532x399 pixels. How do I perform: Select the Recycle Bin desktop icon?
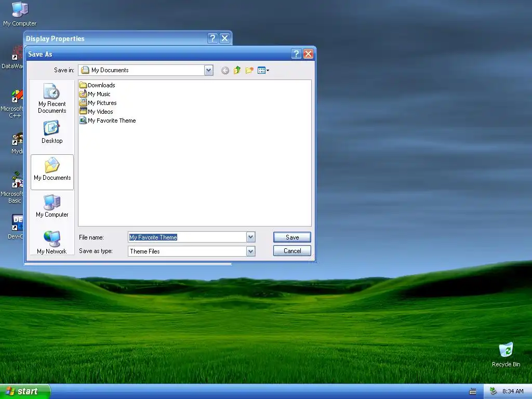click(x=506, y=355)
